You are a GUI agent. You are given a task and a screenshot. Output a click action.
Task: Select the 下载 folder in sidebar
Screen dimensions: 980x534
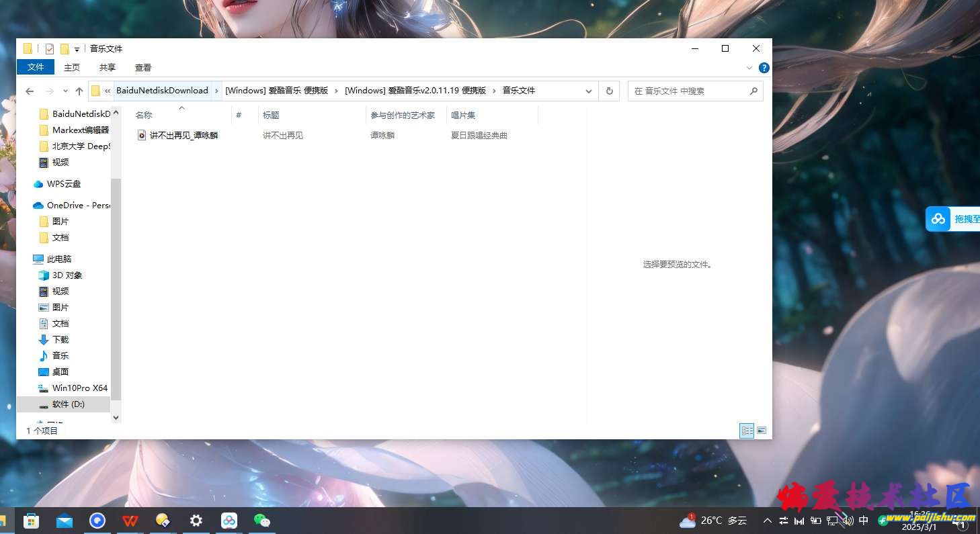coord(59,339)
